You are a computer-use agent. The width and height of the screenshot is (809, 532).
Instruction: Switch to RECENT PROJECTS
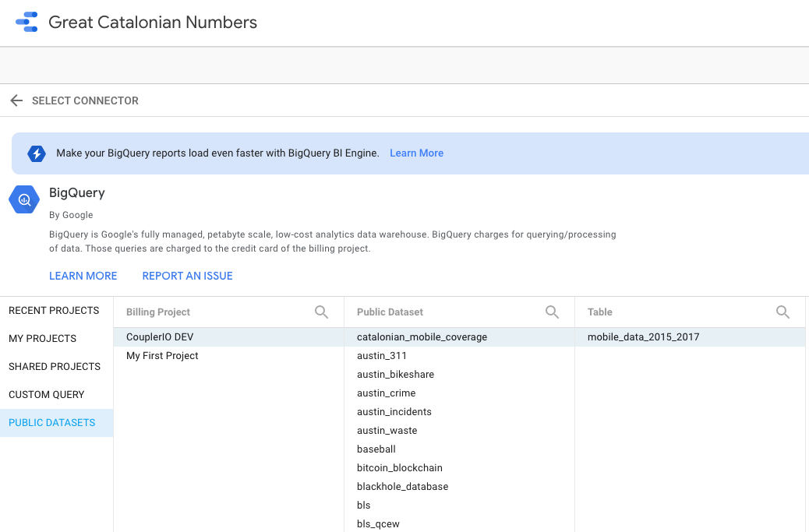pos(54,310)
